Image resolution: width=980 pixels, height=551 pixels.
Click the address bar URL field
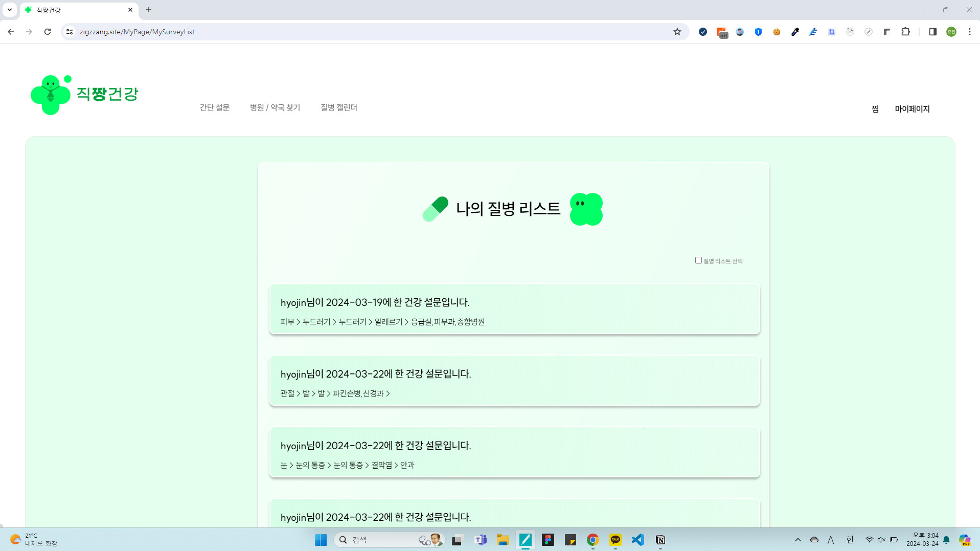click(358, 32)
